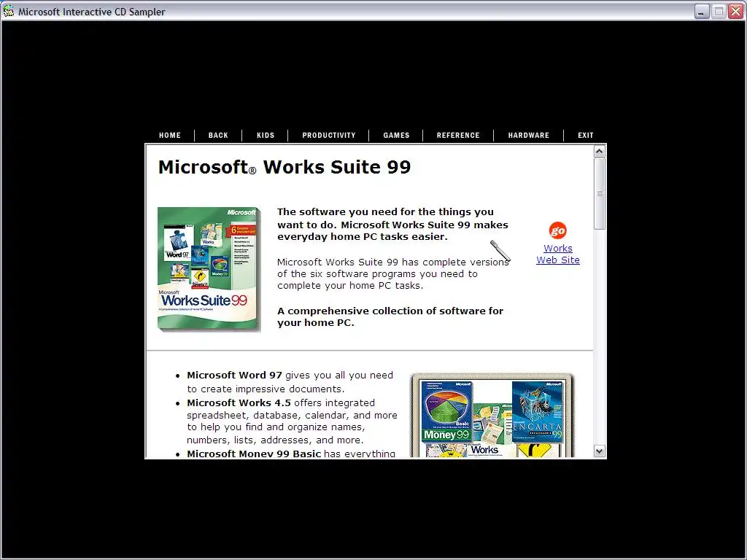The width and height of the screenshot is (747, 560).
Task: Open the HARDWARE section
Action: pos(529,135)
